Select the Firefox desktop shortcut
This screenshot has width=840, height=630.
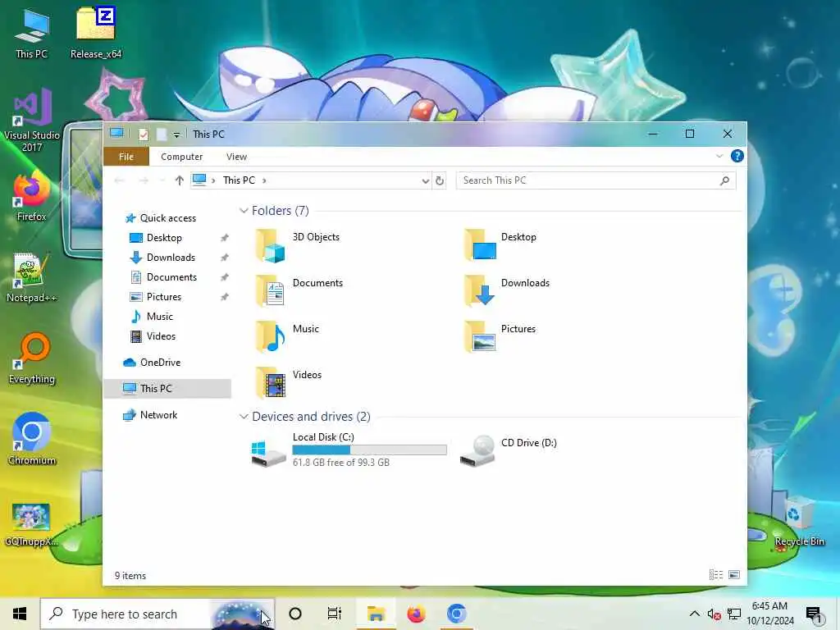[x=32, y=197]
